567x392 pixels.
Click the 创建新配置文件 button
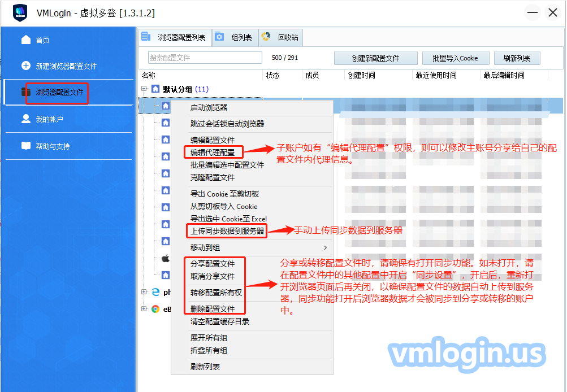point(375,58)
